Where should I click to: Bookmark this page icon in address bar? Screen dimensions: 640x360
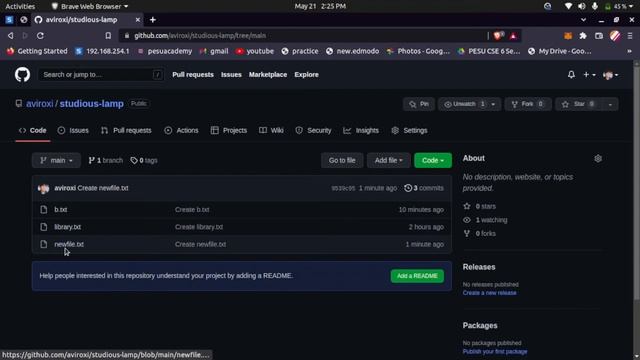(x=108, y=36)
